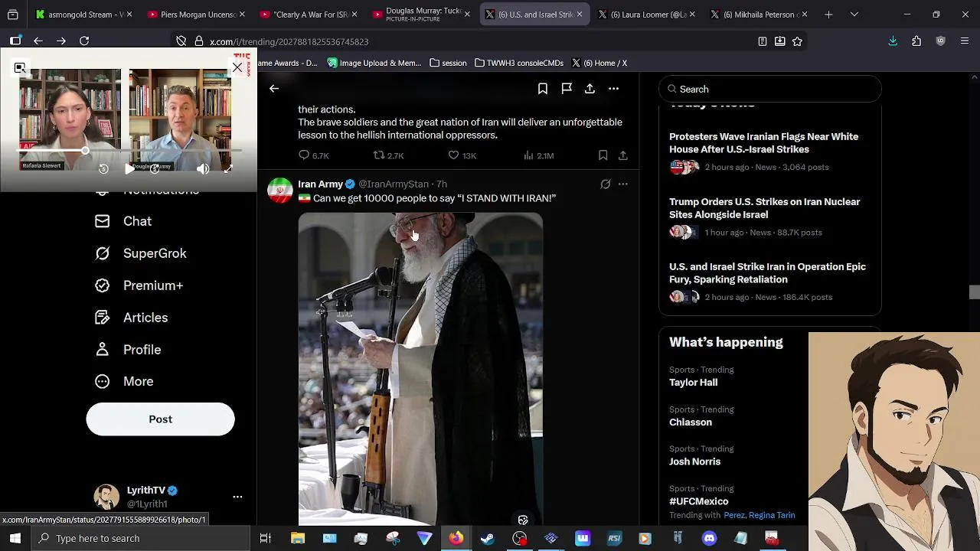Star this page in the address bar
980x551 pixels.
pyautogui.click(x=797, y=41)
